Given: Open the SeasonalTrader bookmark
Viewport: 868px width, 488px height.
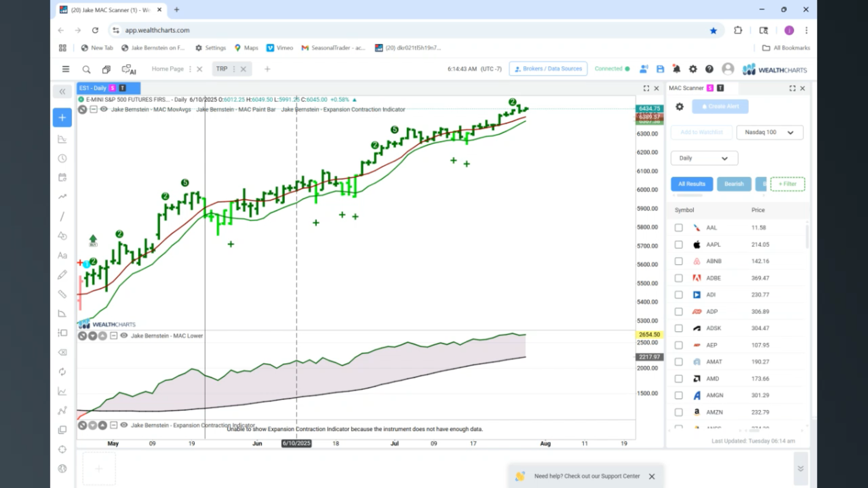Looking at the screenshot, I should click(x=333, y=48).
